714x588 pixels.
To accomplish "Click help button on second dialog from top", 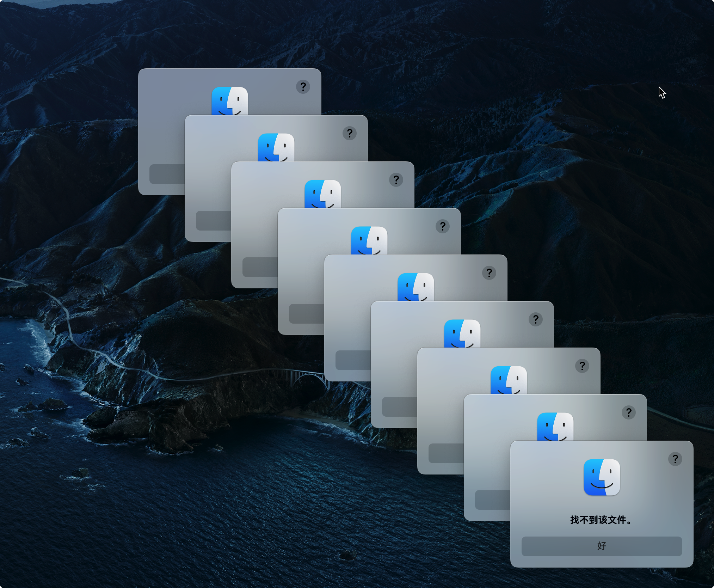I will [349, 133].
